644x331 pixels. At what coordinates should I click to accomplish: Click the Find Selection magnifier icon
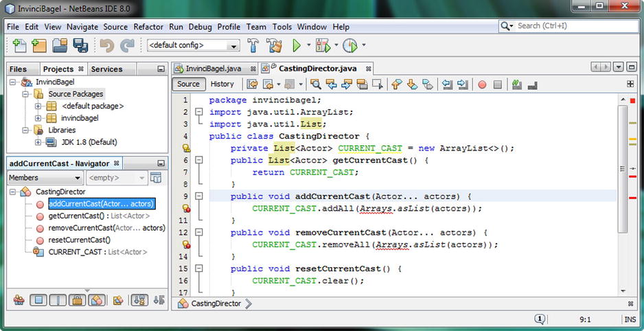pos(315,84)
